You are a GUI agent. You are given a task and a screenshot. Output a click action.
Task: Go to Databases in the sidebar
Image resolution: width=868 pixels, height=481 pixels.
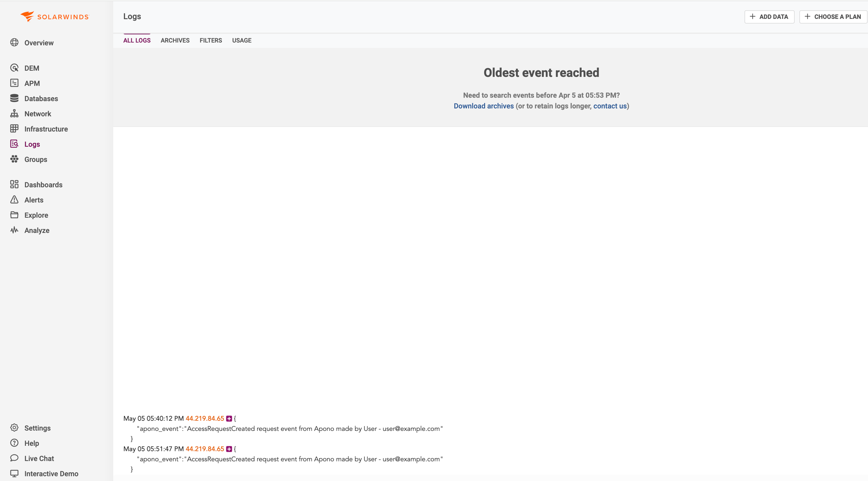41,98
